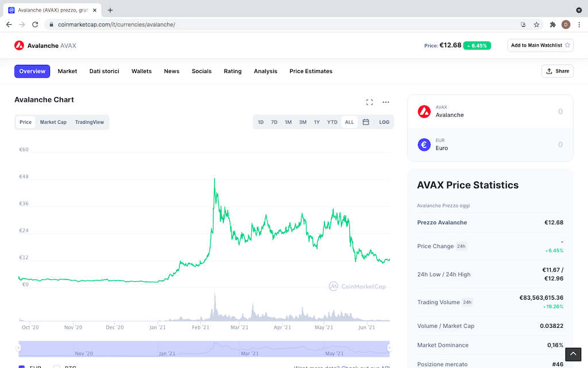Click the right handle of the chart range slider
This screenshot has width=588, height=368.
pos(390,348)
